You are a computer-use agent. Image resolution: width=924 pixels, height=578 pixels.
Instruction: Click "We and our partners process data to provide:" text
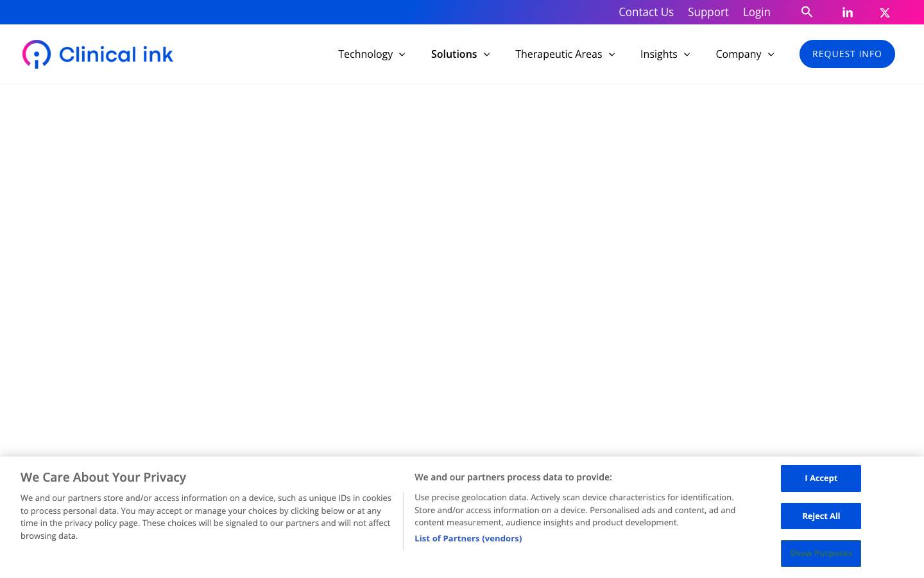(x=513, y=477)
